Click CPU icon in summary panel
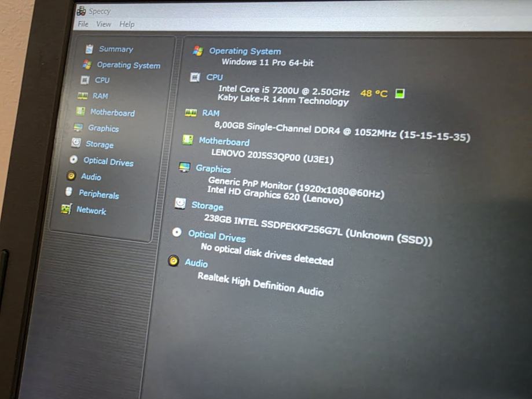 pyautogui.click(x=195, y=77)
